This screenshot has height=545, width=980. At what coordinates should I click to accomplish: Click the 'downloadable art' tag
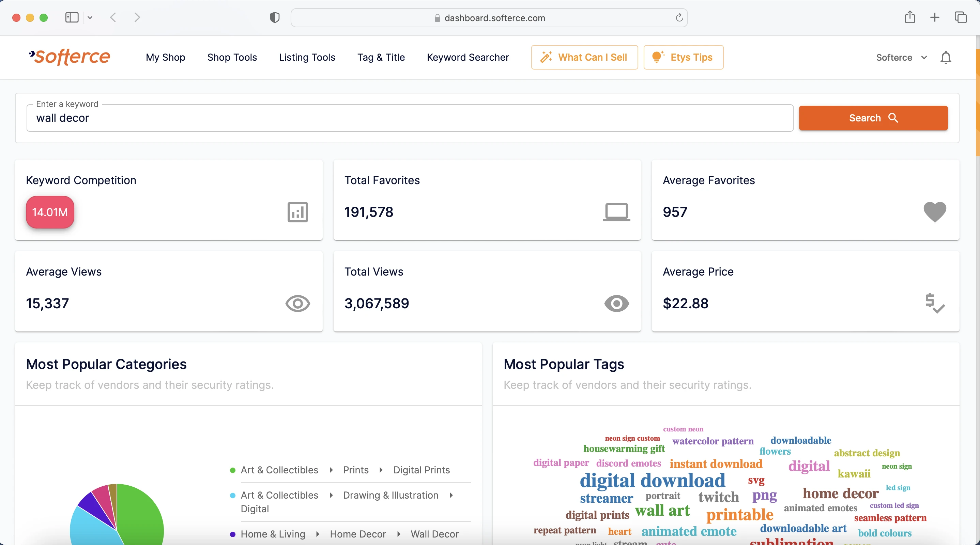pos(803,529)
